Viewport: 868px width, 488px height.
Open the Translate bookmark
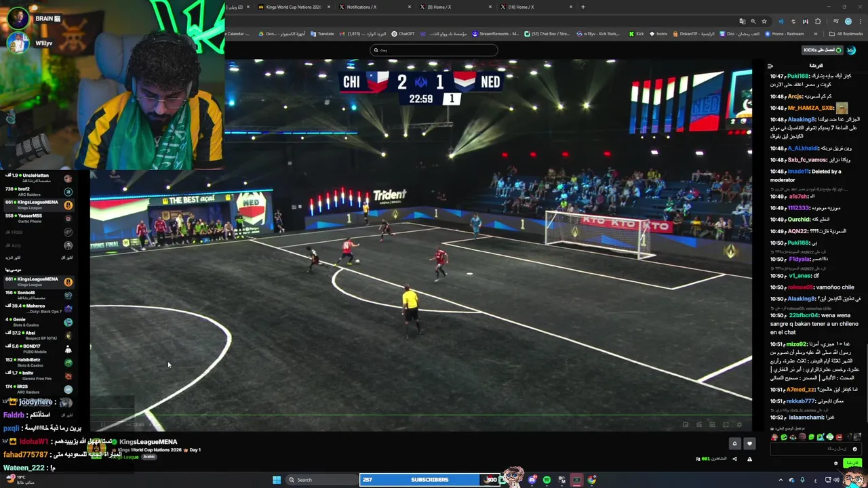(x=322, y=34)
